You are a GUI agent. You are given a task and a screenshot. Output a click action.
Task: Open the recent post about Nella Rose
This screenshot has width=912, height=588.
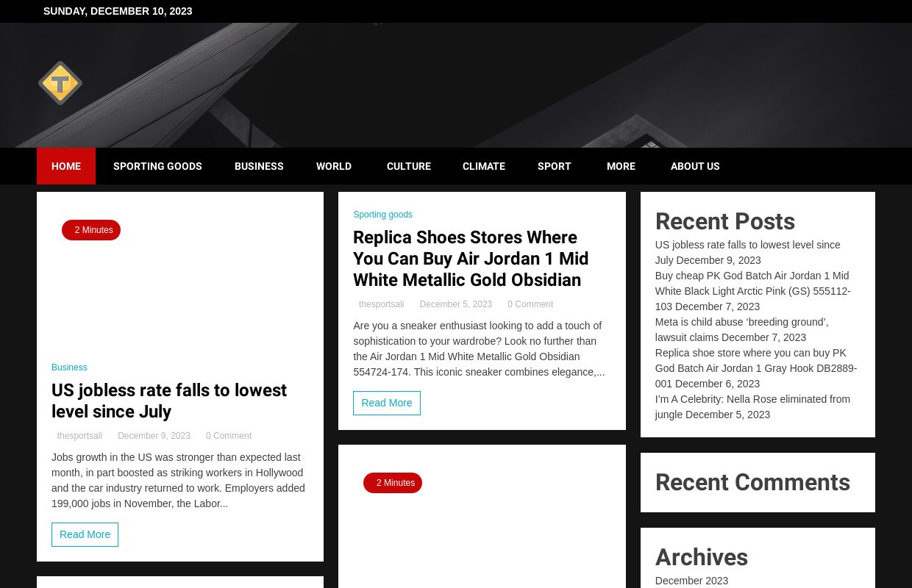point(752,399)
